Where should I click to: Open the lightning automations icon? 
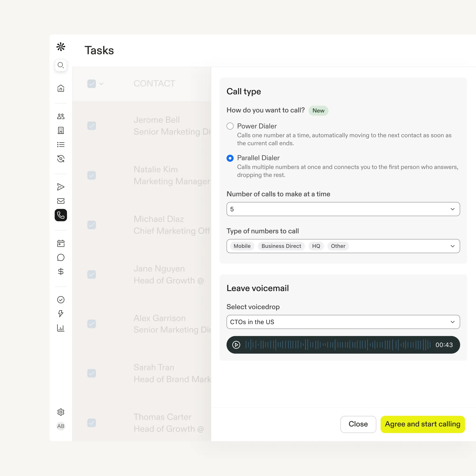[61, 314]
